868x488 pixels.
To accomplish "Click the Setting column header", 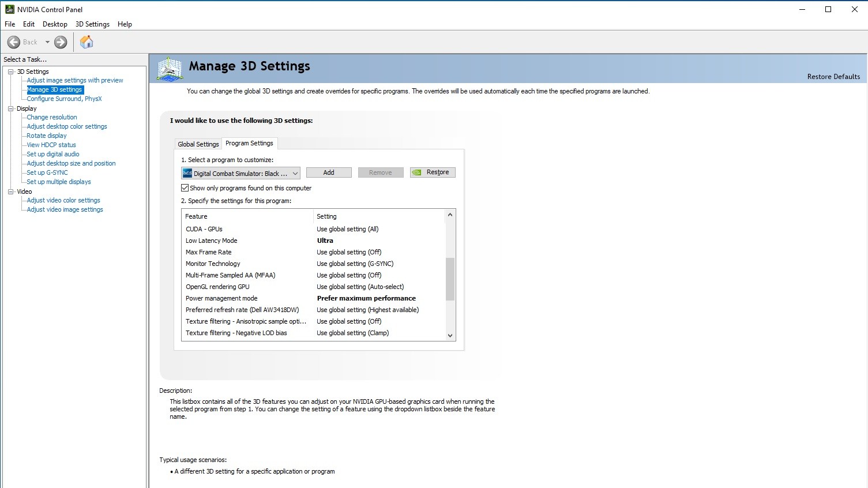I will [x=379, y=216].
